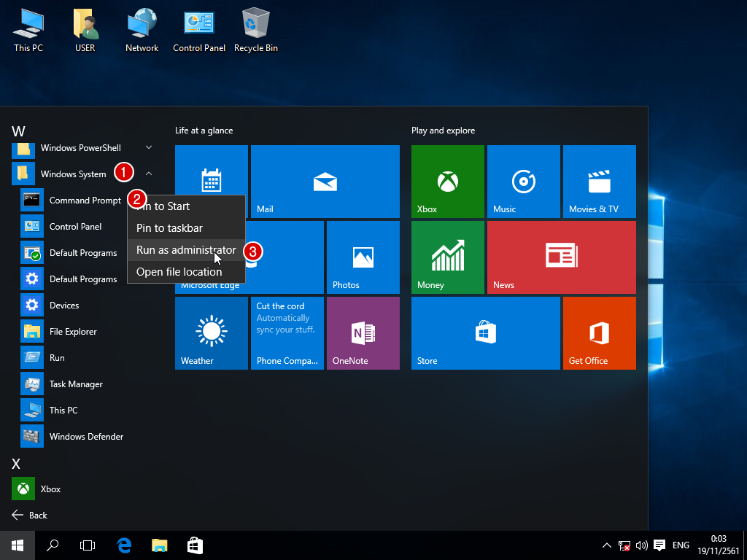Click the ENG language indicator

681,545
